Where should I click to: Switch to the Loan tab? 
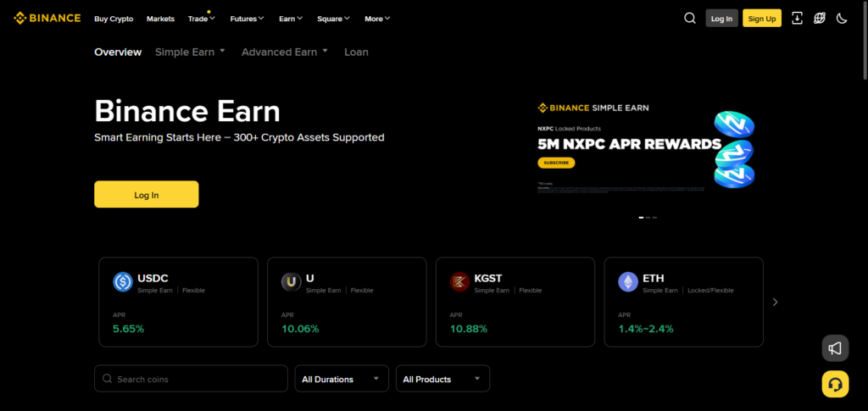356,52
